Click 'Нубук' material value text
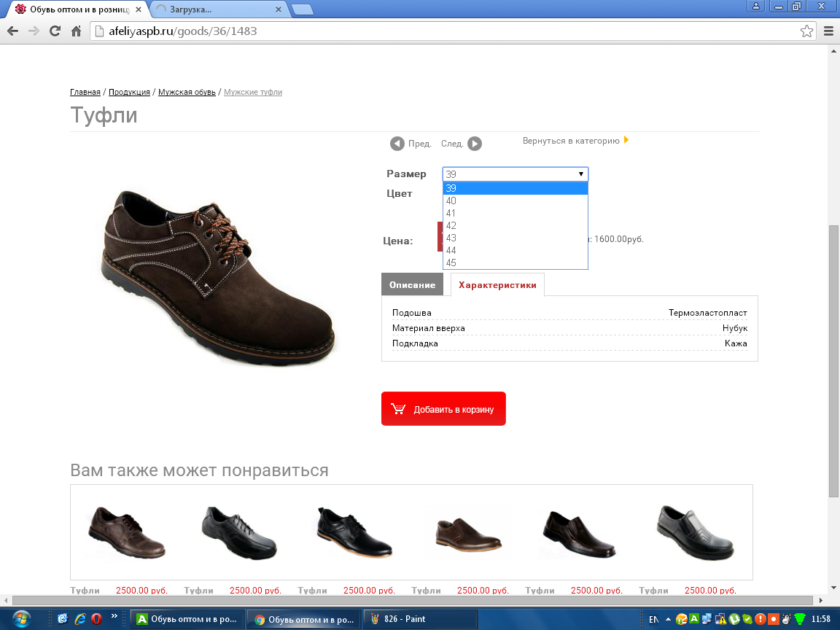This screenshot has width=840, height=630. 734,328
